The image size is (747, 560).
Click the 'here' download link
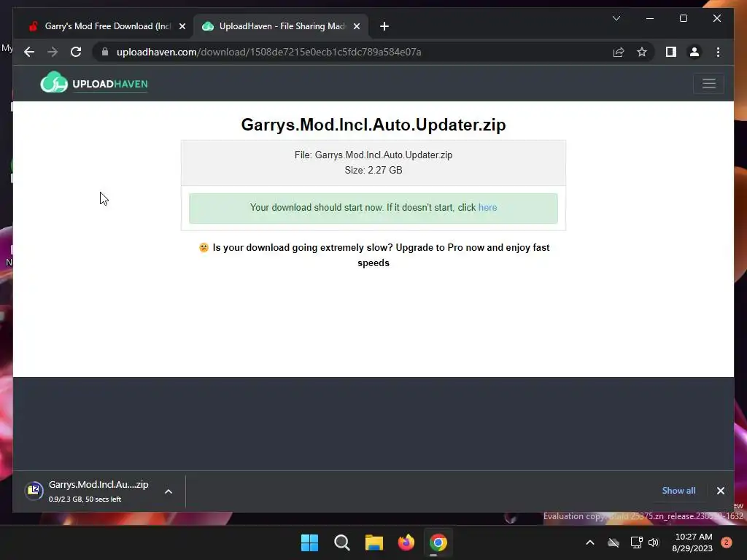pos(487,208)
